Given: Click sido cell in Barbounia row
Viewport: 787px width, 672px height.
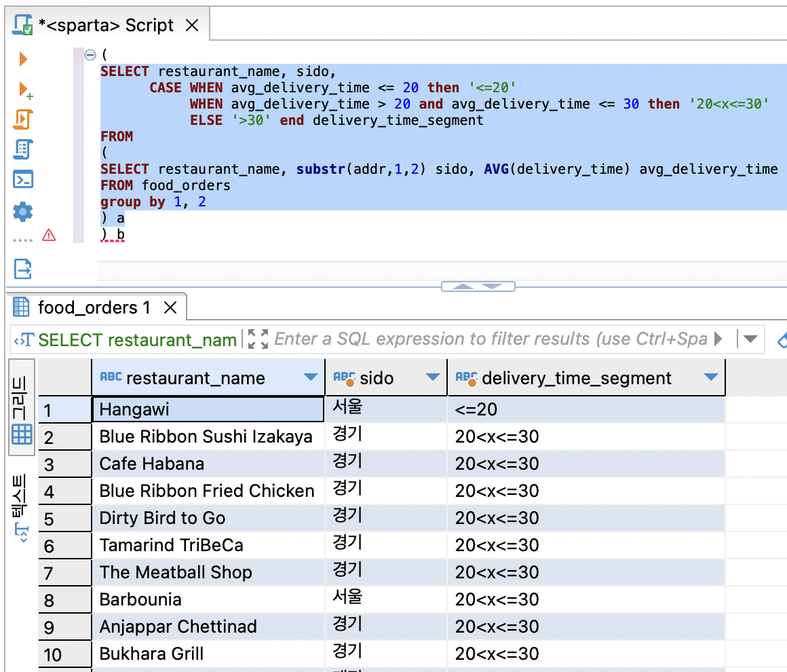Looking at the screenshot, I should 386,599.
